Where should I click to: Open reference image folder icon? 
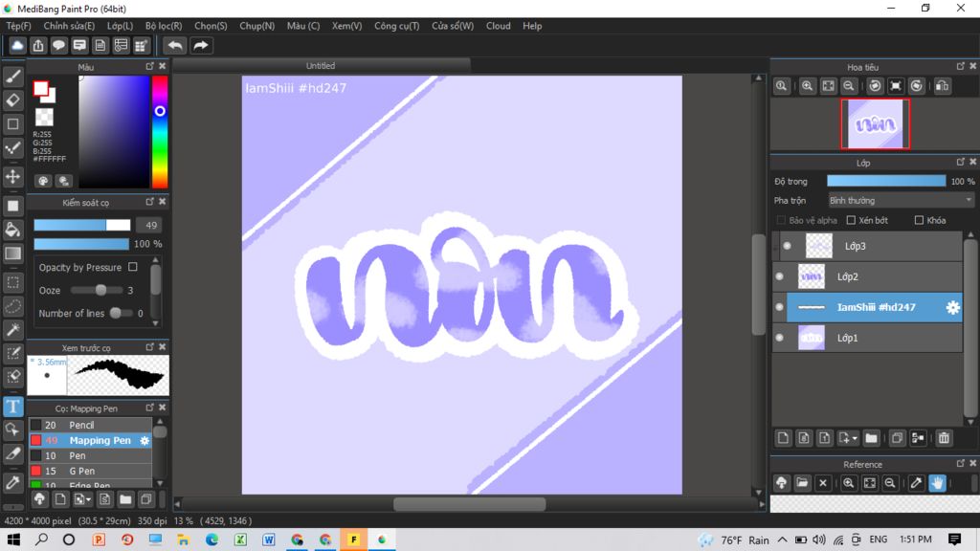803,483
